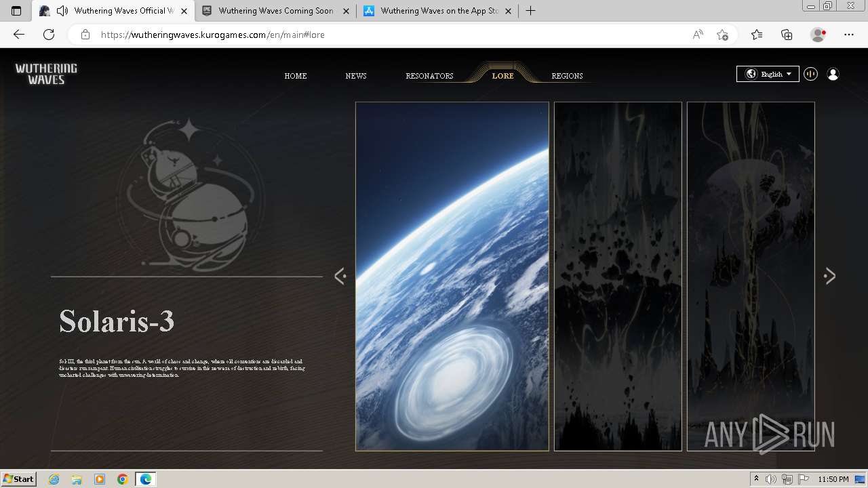The width and height of the screenshot is (868, 488).
Task: Open Windows Media Player from taskbar
Action: (100, 479)
